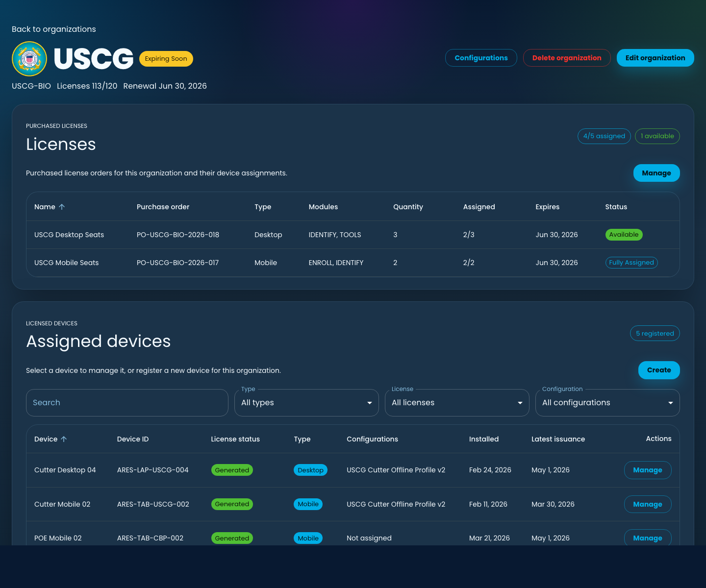Viewport: 706px width, 588px height.
Task: Sort licenses by Name arrow icon
Action: coord(62,207)
